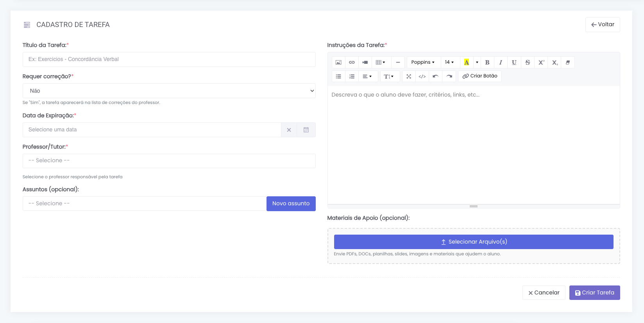Open code view in the editor
The width and height of the screenshot is (644, 323).
click(x=422, y=76)
